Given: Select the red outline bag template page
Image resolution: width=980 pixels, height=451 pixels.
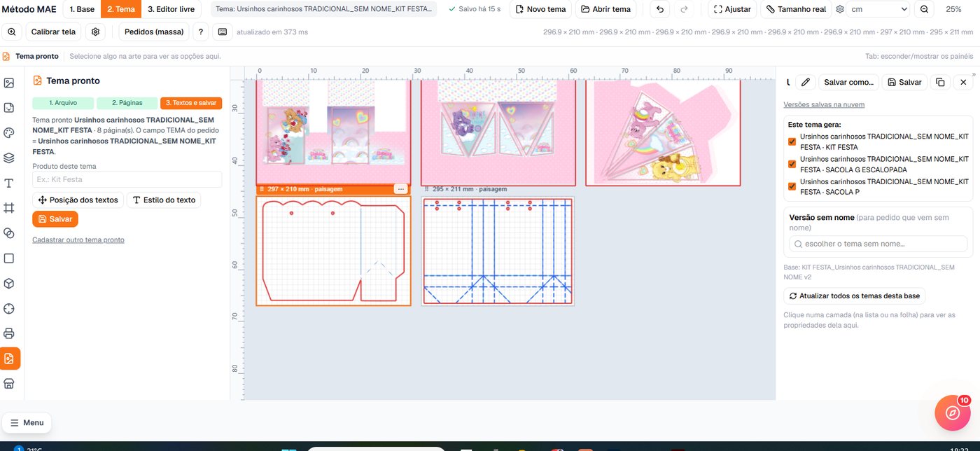Looking at the screenshot, I should pos(333,251).
